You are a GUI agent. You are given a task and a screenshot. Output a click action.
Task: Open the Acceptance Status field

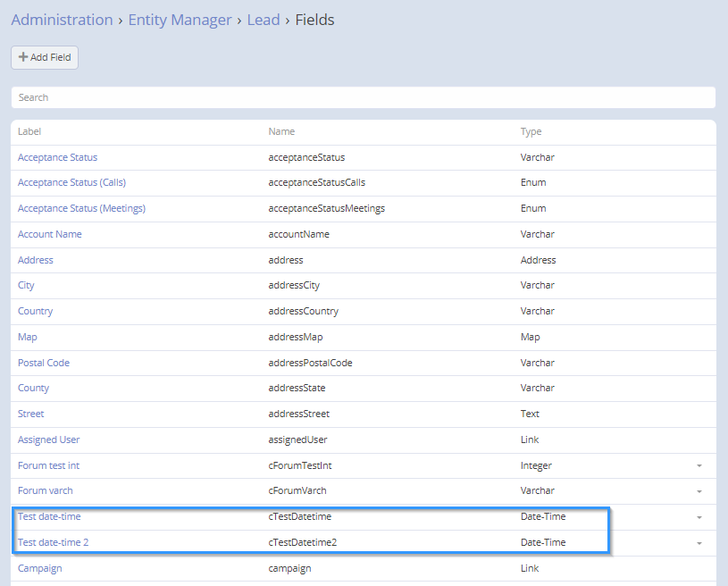tap(57, 157)
